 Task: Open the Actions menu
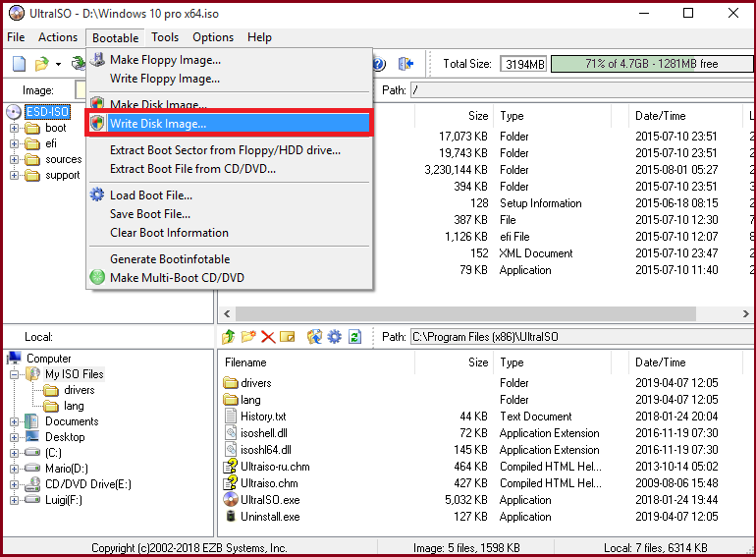(58, 37)
